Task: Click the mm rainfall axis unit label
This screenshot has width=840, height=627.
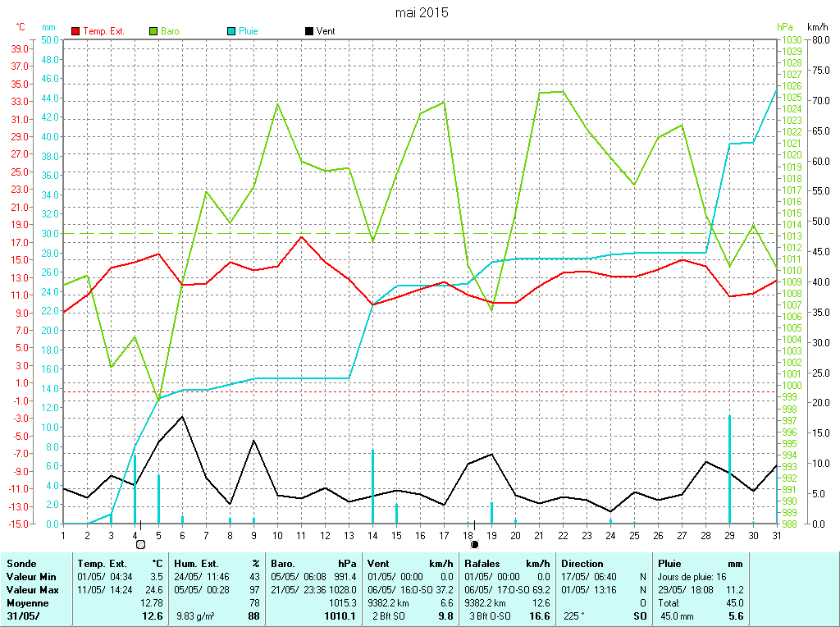Action: pyautogui.click(x=48, y=27)
